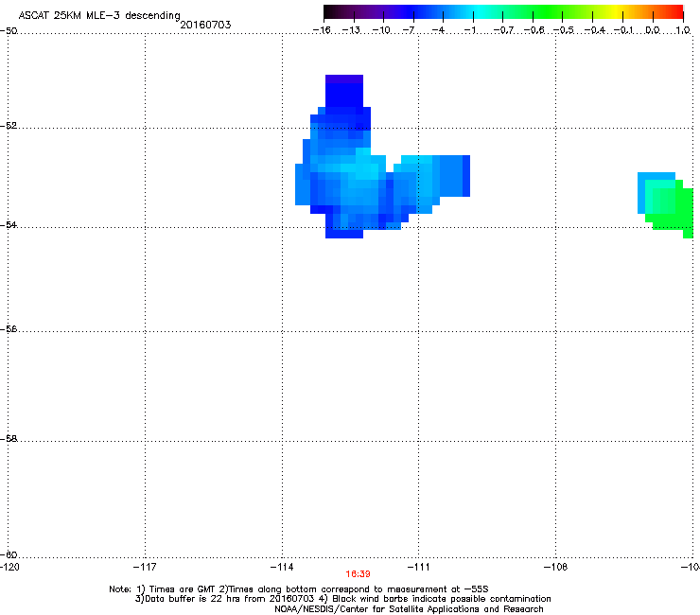Click the -0.6 colorbar label
The image size is (700, 615).
pyautogui.click(x=534, y=30)
